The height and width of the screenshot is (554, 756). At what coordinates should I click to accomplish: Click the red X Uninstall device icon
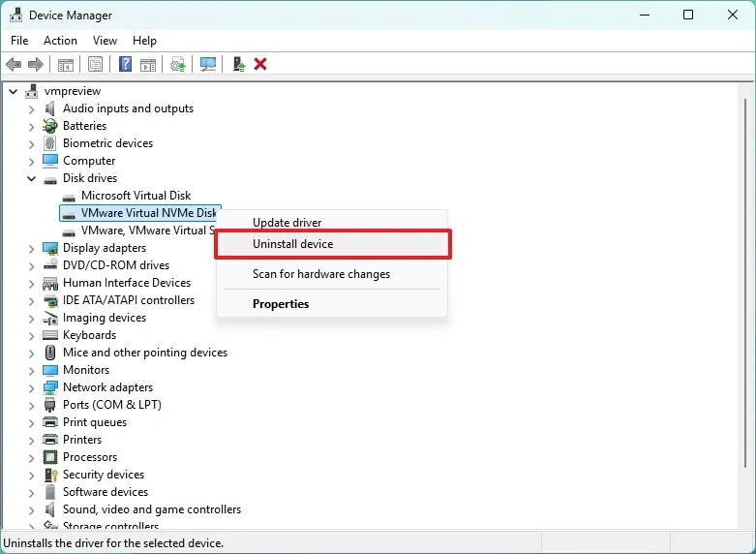260,64
